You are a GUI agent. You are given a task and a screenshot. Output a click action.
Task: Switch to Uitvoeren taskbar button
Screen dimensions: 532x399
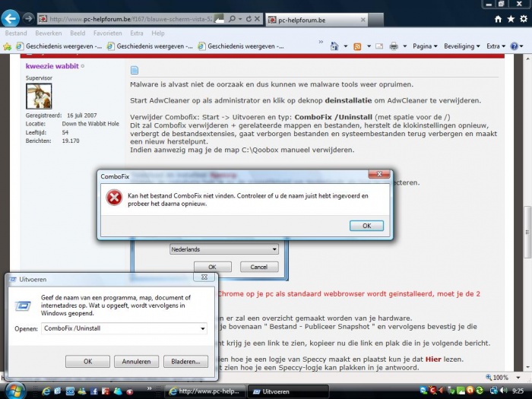[288, 391]
